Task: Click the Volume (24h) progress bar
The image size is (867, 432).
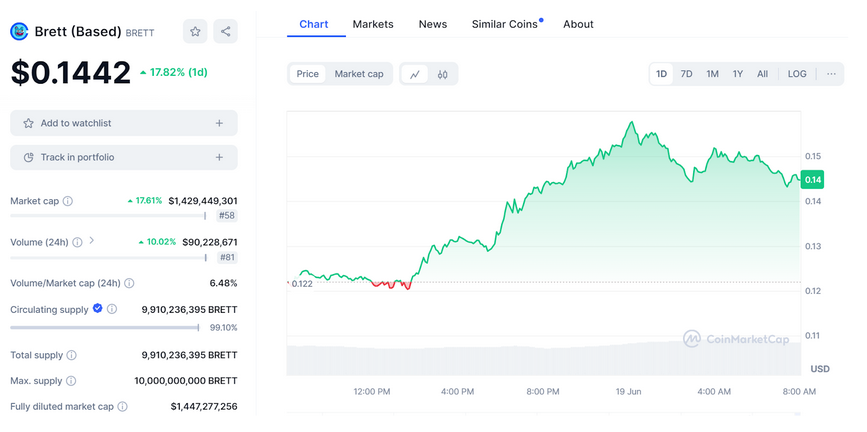Action: tap(108, 257)
